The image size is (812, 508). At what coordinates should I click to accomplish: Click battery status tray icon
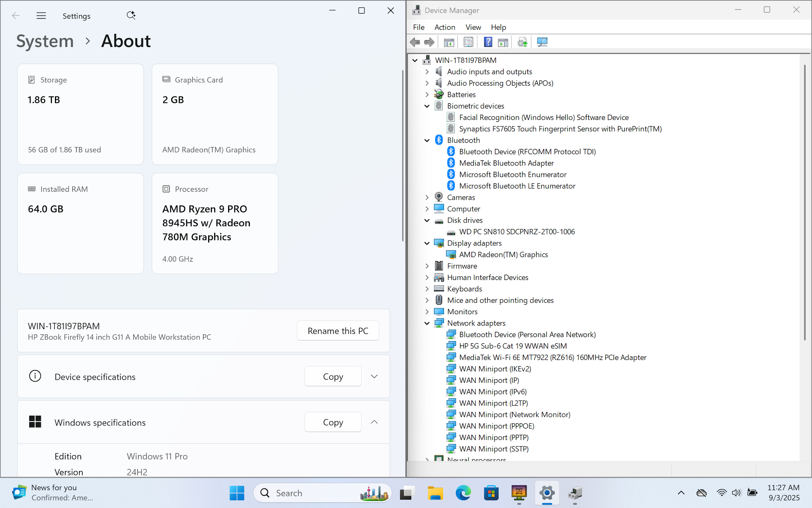point(752,493)
